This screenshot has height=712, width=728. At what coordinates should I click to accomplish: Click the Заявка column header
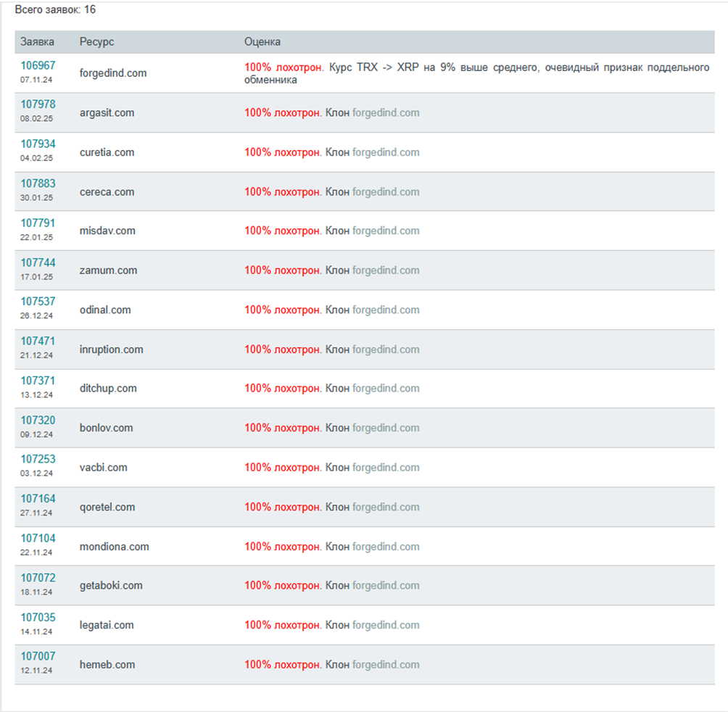click(x=37, y=42)
